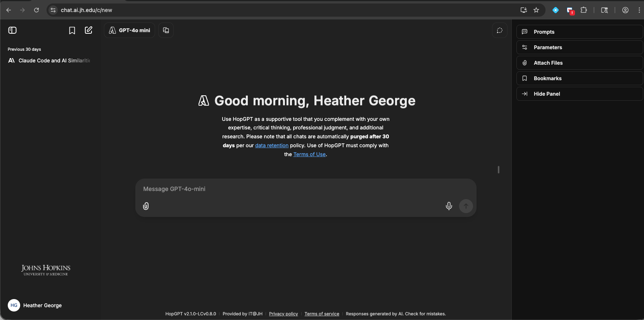Click the side panel resize handle bar
Image resolution: width=644 pixels, height=320 pixels.
[499, 170]
